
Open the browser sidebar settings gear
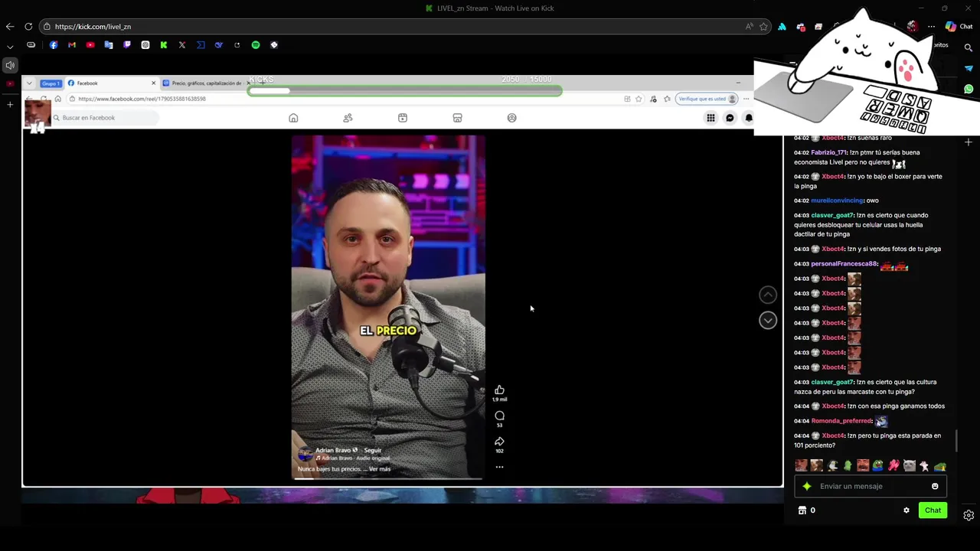969,515
